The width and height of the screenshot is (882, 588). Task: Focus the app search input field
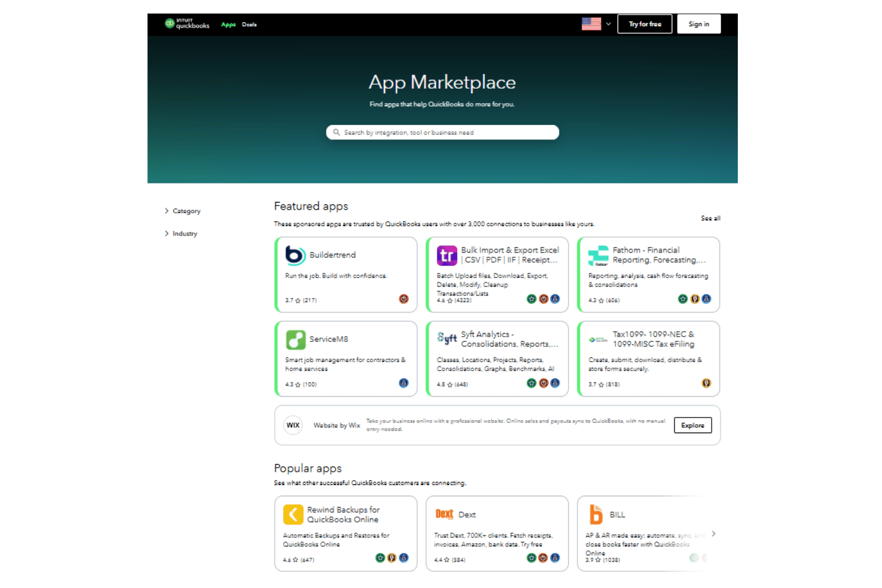[442, 132]
